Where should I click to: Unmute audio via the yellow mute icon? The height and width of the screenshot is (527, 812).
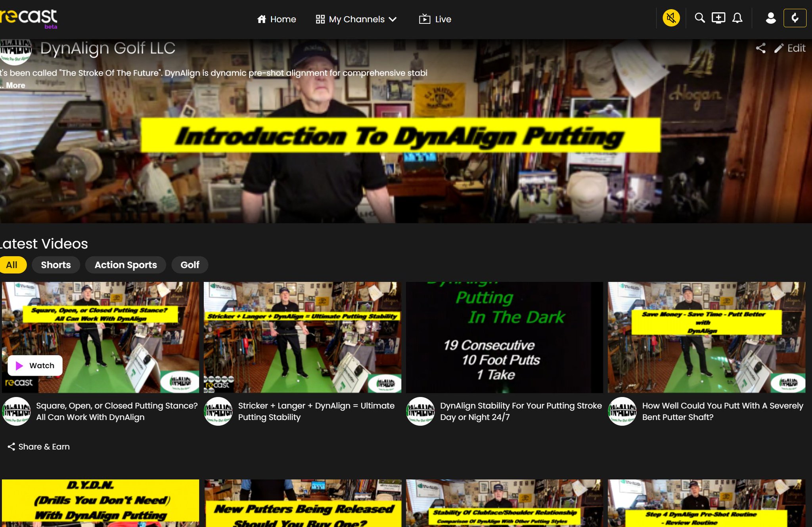671,18
